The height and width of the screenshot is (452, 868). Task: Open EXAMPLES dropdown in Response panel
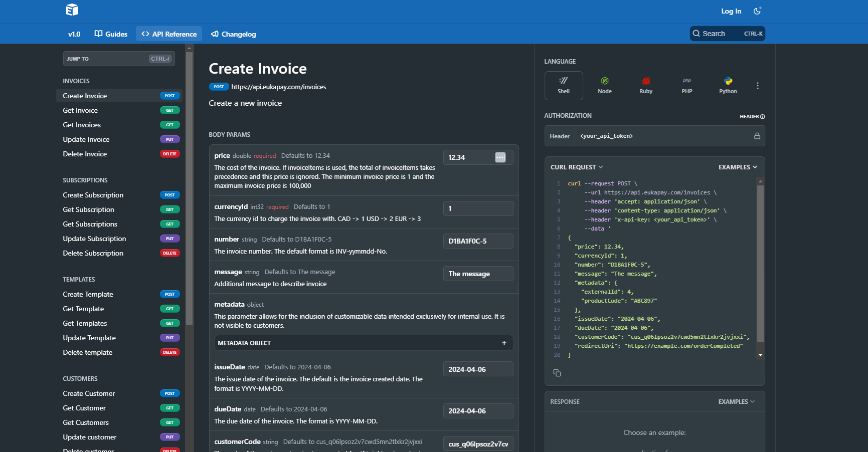737,402
